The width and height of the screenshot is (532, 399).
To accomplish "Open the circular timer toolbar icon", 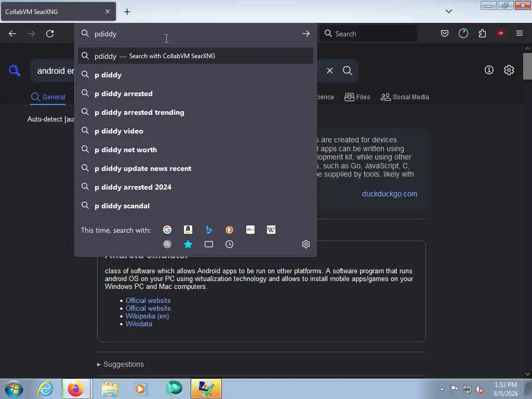I will (x=463, y=33).
